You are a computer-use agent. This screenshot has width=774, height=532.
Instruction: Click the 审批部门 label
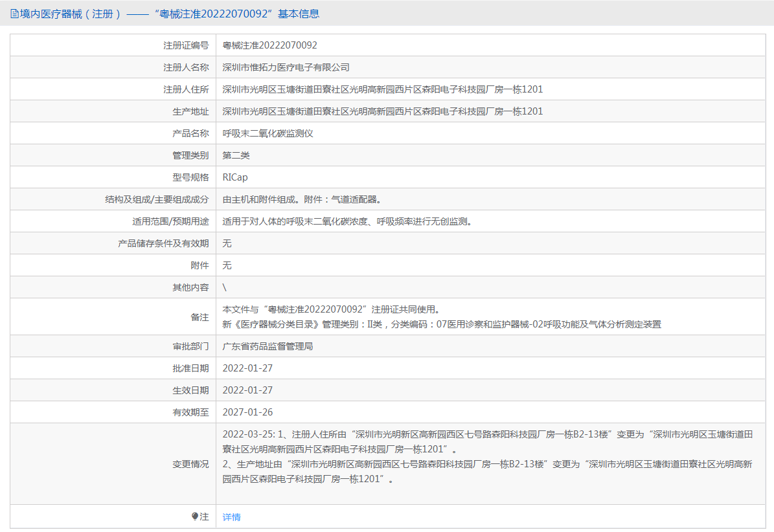click(x=190, y=347)
